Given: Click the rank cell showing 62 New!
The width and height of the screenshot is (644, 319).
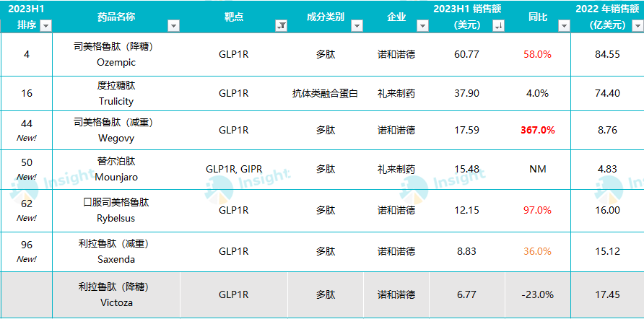Looking at the screenshot, I should pos(27,210).
